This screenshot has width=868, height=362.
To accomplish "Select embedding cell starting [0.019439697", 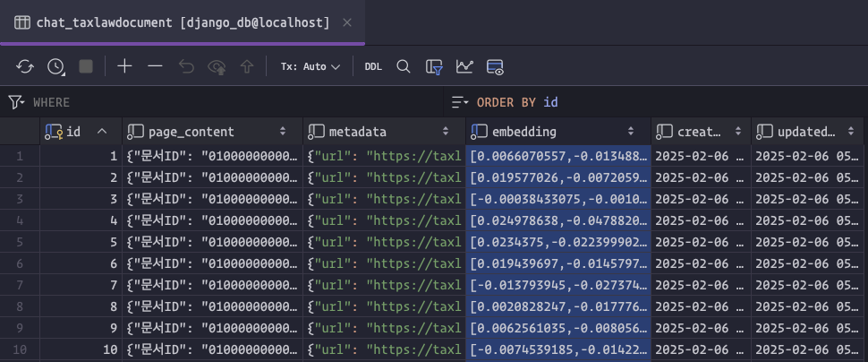I will point(558,263).
